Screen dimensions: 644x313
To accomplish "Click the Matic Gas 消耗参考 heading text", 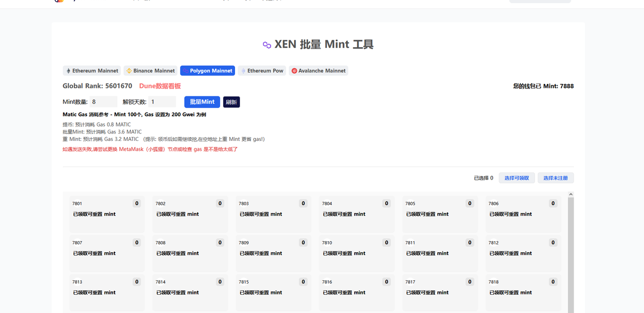I will click(x=134, y=115).
